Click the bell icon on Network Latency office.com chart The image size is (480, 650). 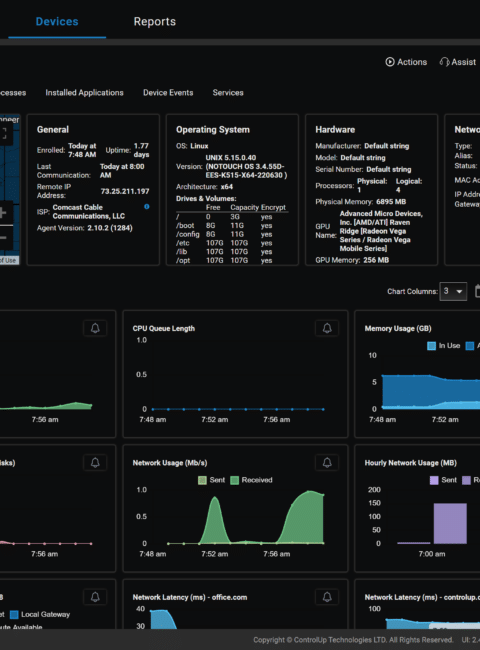click(x=327, y=597)
